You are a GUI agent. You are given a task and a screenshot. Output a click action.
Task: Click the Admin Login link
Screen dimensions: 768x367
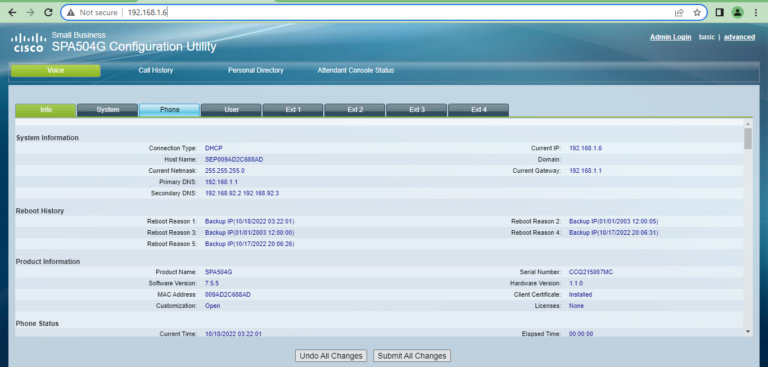[671, 37]
